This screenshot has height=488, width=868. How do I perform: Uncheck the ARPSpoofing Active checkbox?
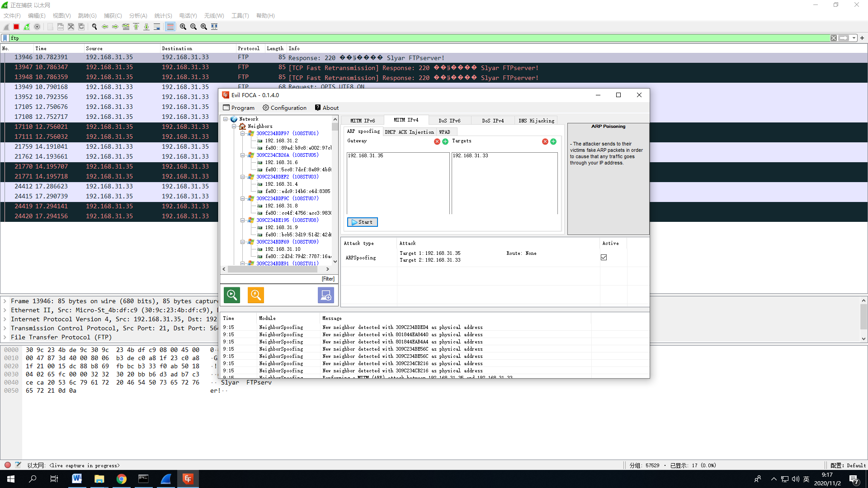pyautogui.click(x=604, y=257)
